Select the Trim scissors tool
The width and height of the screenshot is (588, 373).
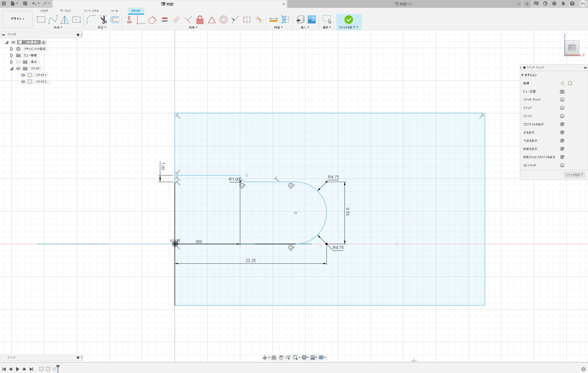(x=103, y=20)
